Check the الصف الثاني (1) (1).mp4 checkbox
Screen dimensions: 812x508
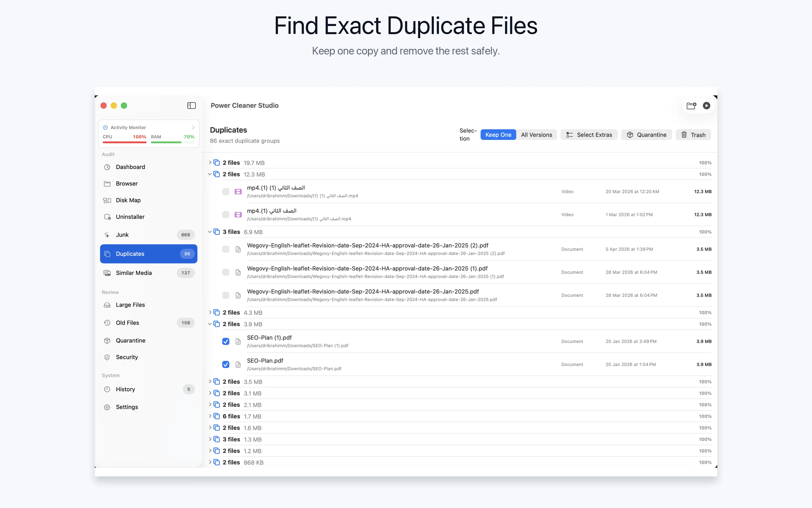(x=226, y=192)
